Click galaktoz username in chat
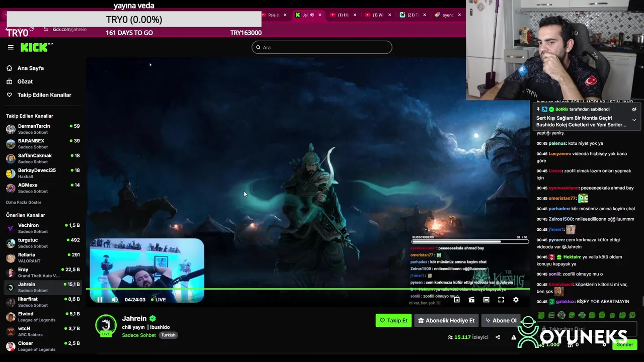 [565, 302]
